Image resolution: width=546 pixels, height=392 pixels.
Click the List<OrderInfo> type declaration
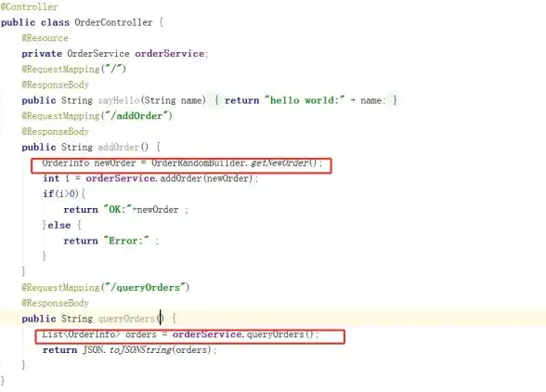81,334
